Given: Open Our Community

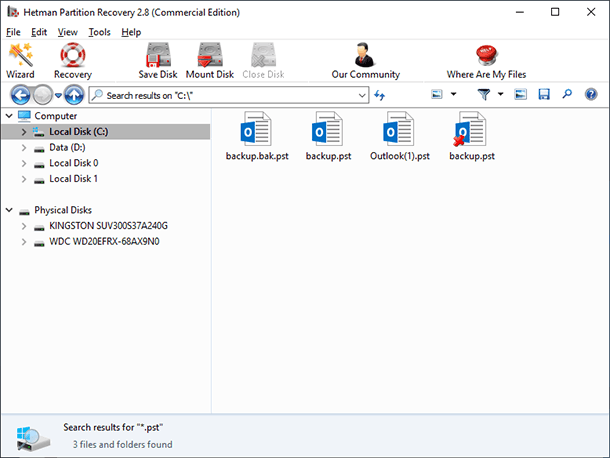Looking at the screenshot, I should pyautogui.click(x=365, y=61).
